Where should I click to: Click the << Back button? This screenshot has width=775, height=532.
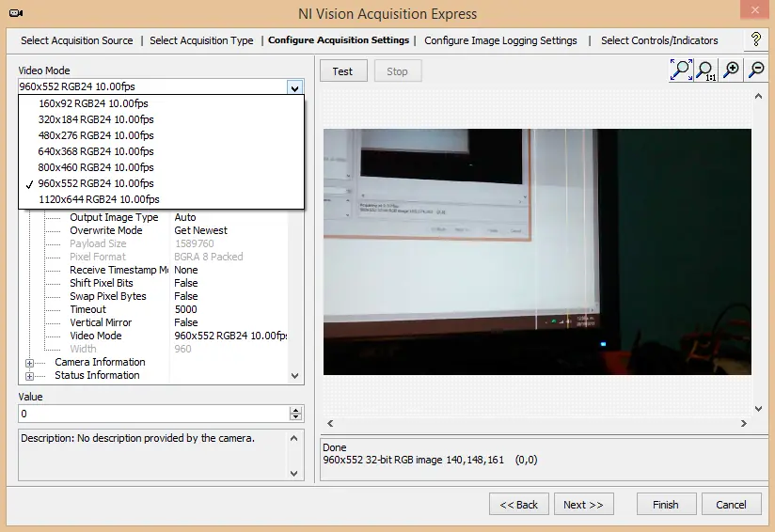518,505
